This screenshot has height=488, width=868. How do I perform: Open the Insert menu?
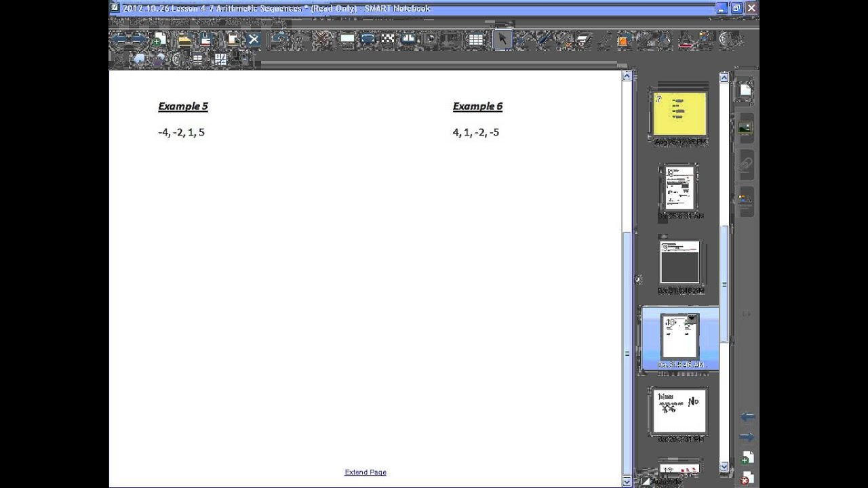click(180, 23)
